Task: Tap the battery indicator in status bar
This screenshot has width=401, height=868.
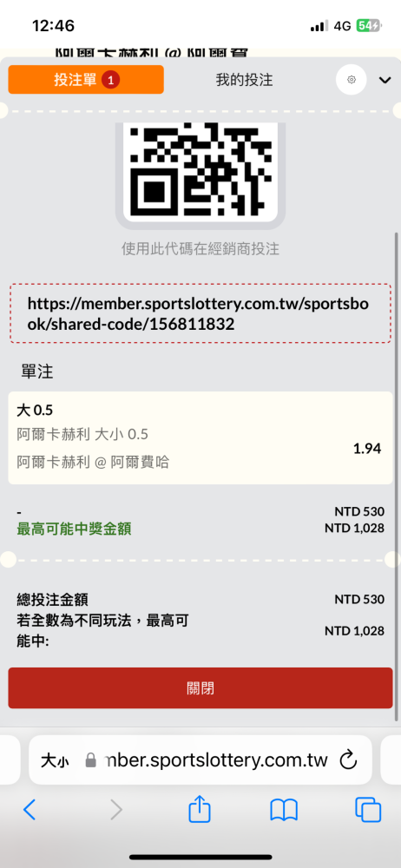Action: [x=368, y=25]
